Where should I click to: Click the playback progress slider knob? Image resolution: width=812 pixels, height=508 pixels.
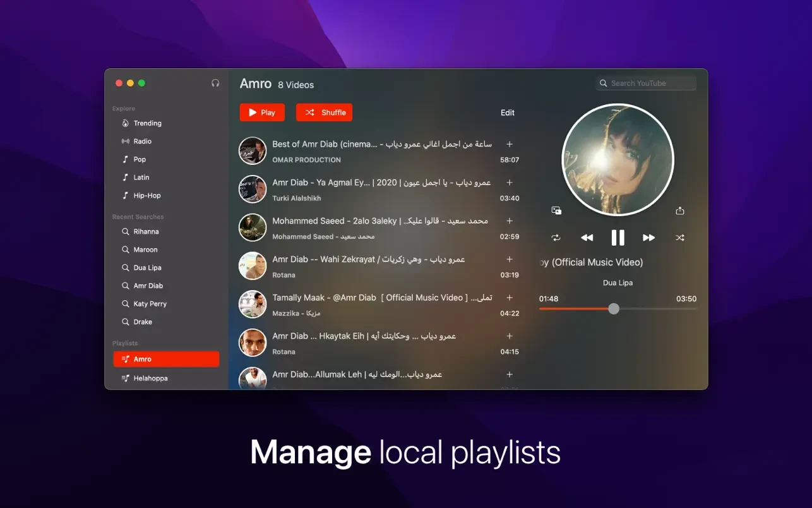click(x=614, y=309)
